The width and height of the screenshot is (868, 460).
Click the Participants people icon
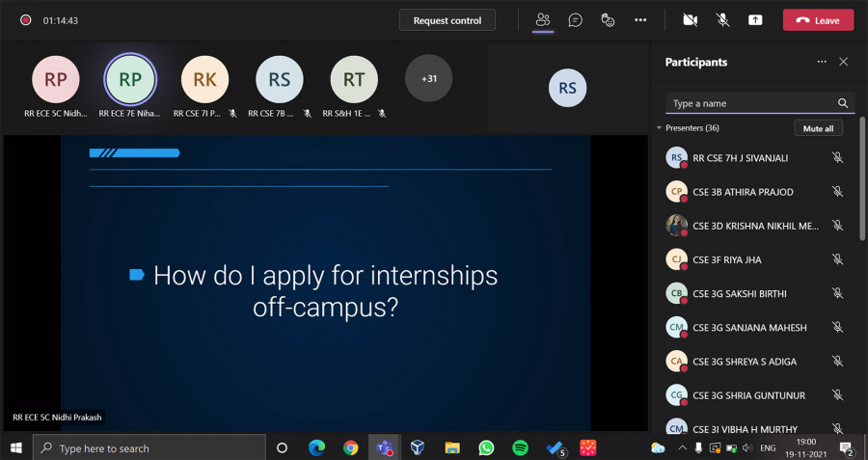point(543,20)
